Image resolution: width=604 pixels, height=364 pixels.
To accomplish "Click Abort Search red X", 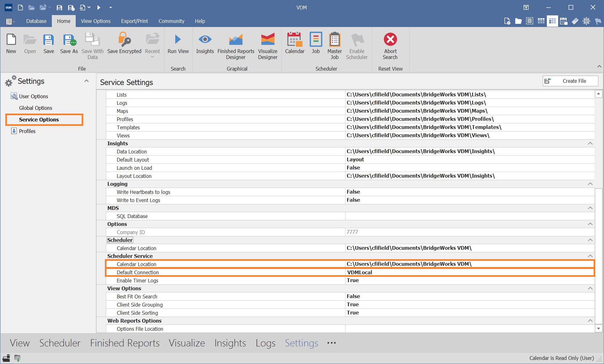I will click(390, 46).
